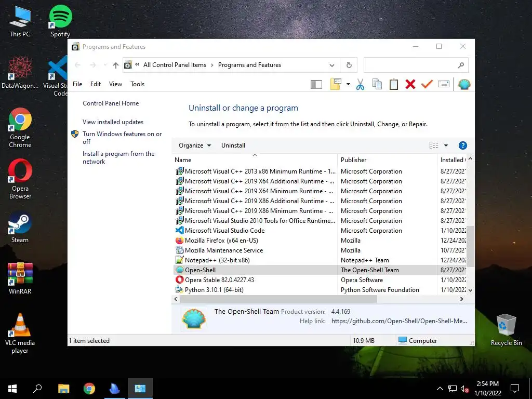Viewport: 532px width, 399px height.
Task: Click the Refresh button in address bar
Action: click(349, 65)
